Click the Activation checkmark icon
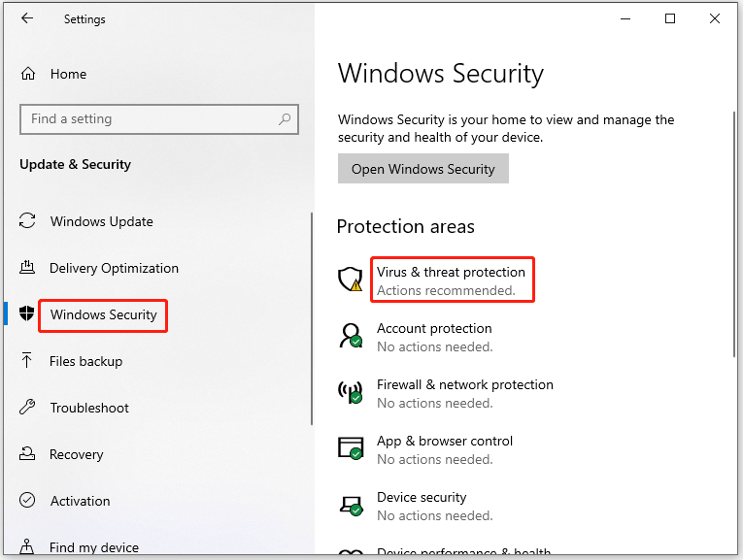743x560 pixels. (27, 501)
